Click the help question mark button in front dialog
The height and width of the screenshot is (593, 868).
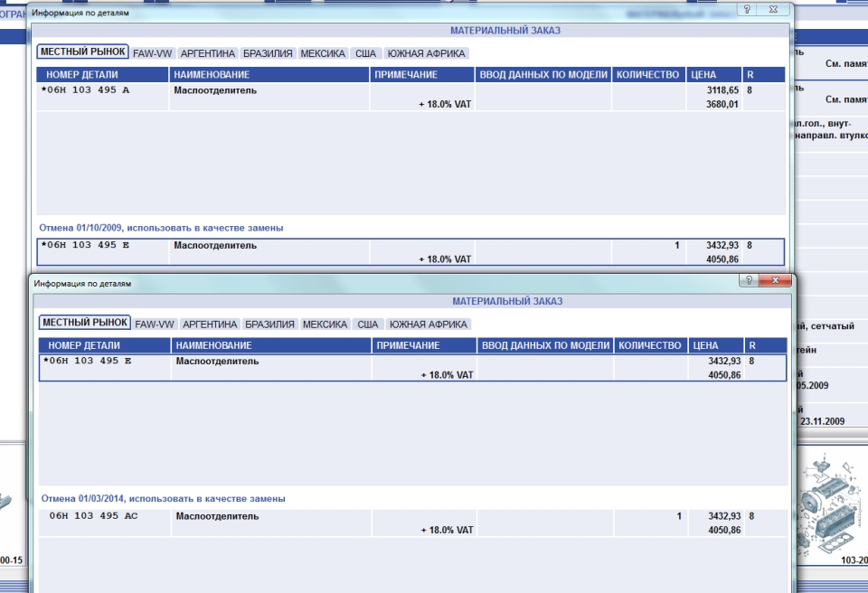(x=749, y=282)
